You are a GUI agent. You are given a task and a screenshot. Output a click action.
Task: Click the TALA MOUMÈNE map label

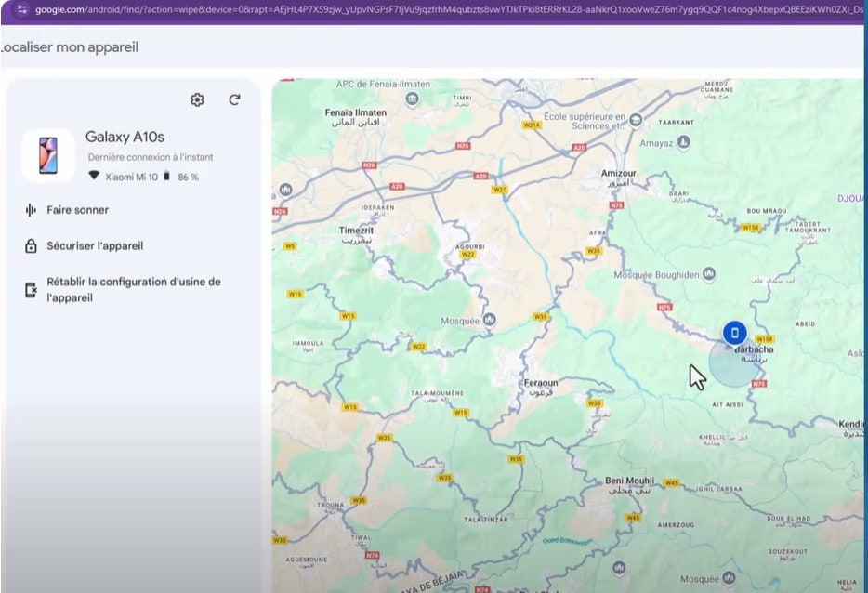(438, 393)
